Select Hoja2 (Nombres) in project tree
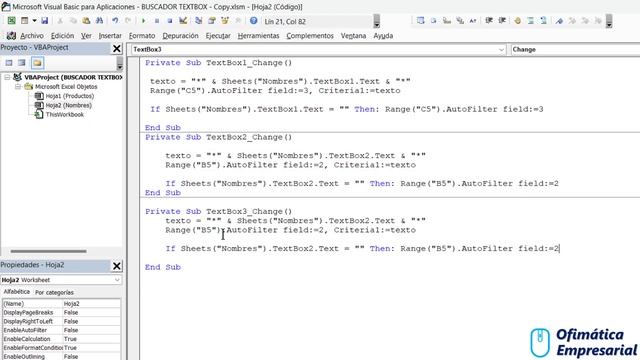The height and width of the screenshot is (360, 640). 69,105
